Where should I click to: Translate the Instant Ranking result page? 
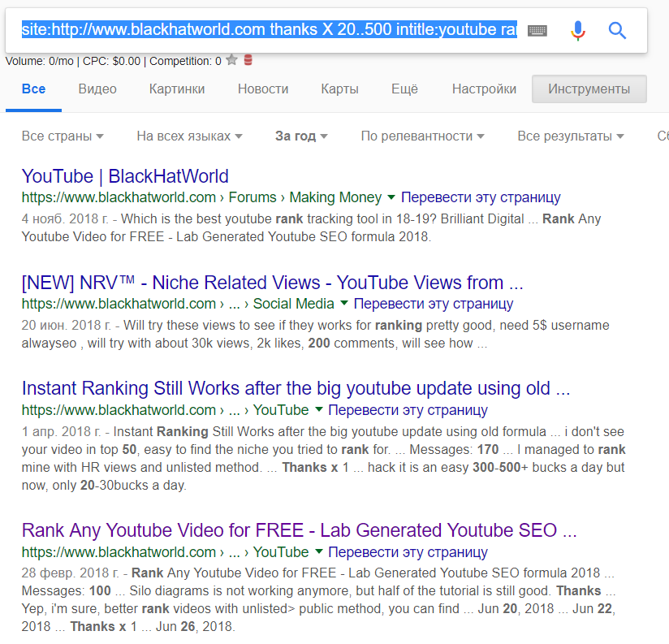pyautogui.click(x=408, y=409)
